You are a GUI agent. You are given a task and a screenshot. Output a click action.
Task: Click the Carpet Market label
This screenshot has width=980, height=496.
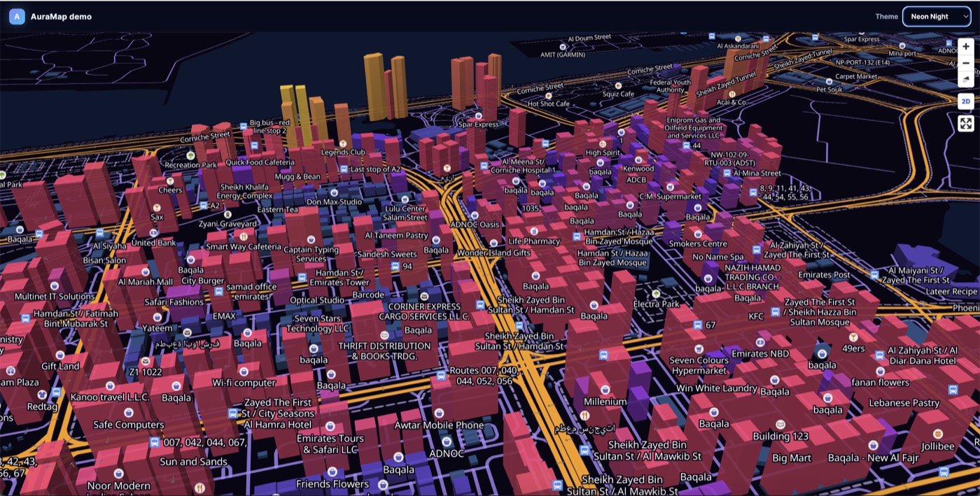coord(856,77)
